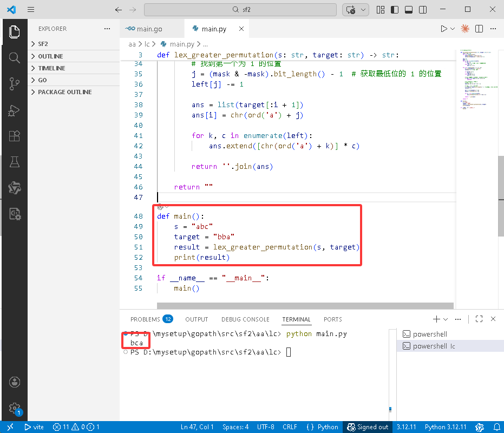This screenshot has width=504, height=433.
Task: Open errors and warnings count in status bar
Action: [x=76, y=427]
